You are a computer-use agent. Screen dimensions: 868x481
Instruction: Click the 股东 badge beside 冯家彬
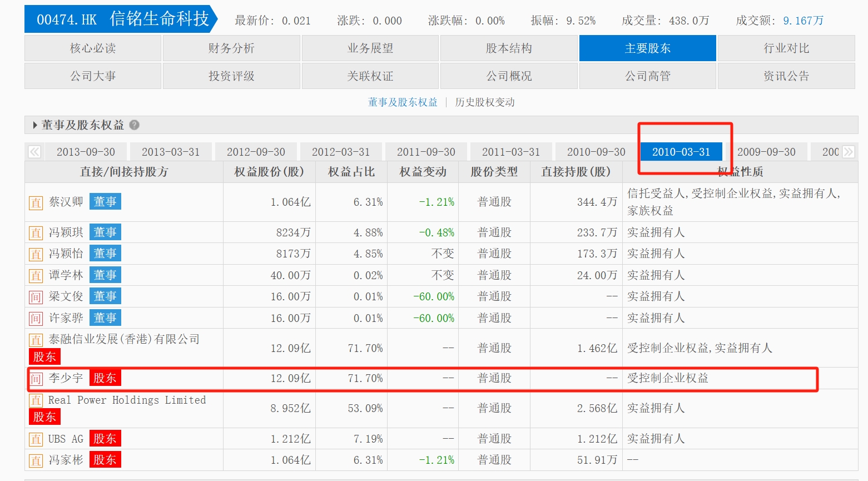(x=105, y=459)
